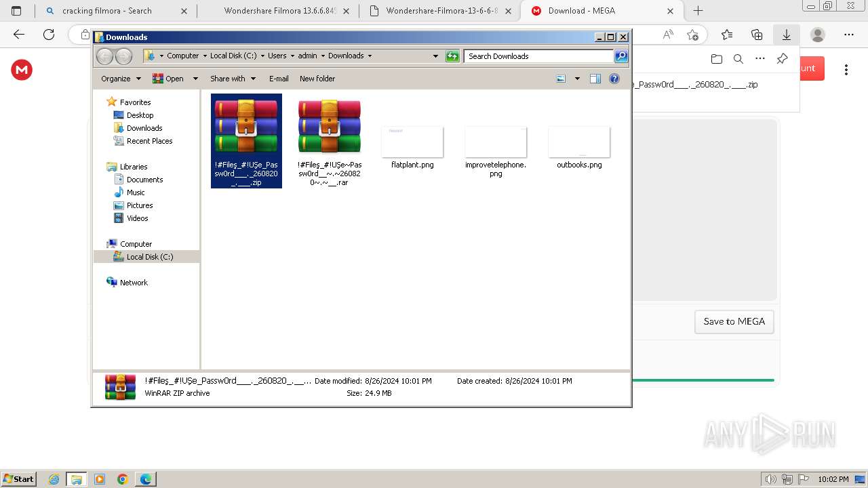Switch to Wondershare-Filmora-13-6-6 tab

441,11
